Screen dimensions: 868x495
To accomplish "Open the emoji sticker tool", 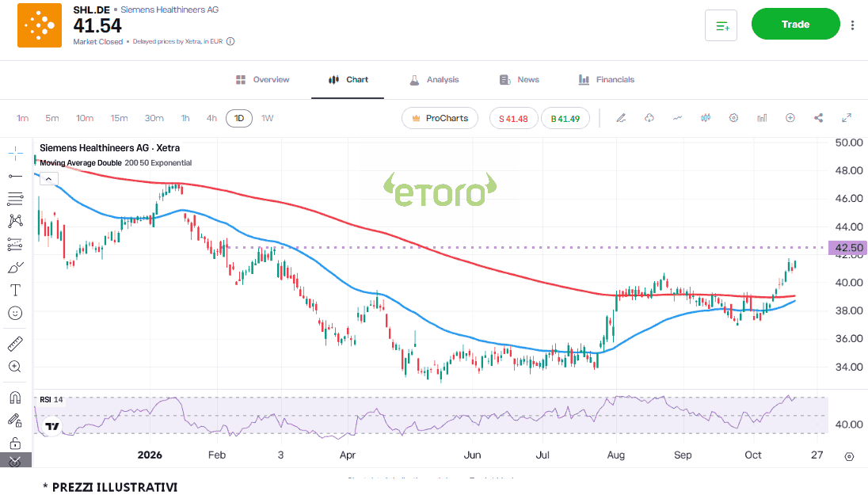I will pos(16,314).
